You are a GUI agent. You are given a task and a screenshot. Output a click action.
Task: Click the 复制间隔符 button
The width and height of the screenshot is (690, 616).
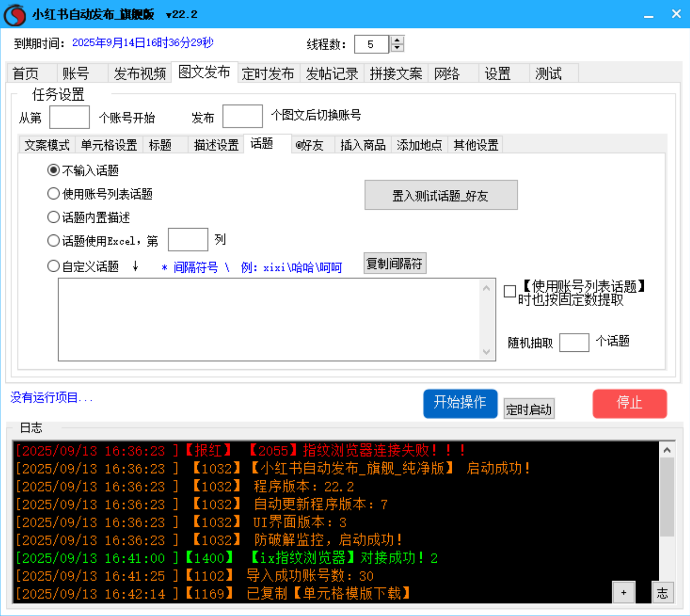point(395,263)
